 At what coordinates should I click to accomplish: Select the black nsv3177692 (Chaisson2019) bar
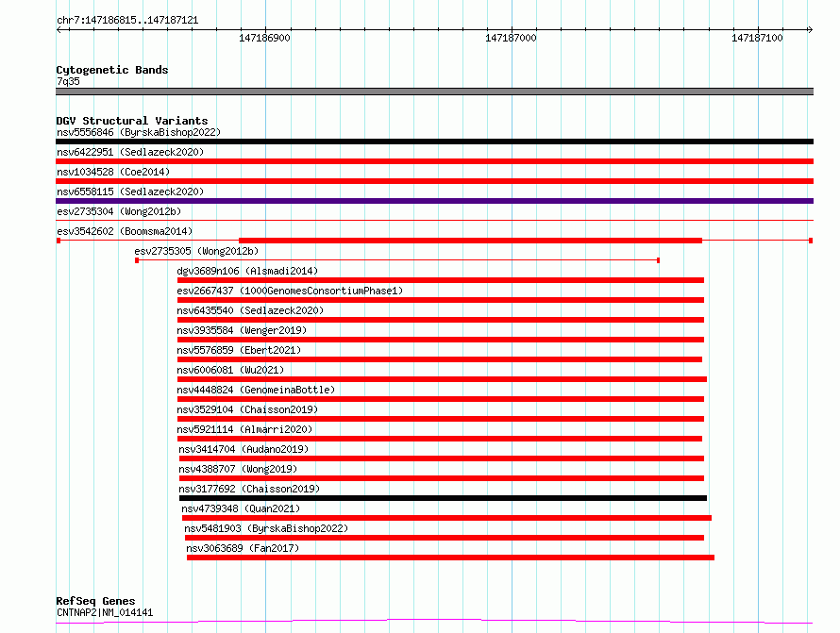point(442,498)
